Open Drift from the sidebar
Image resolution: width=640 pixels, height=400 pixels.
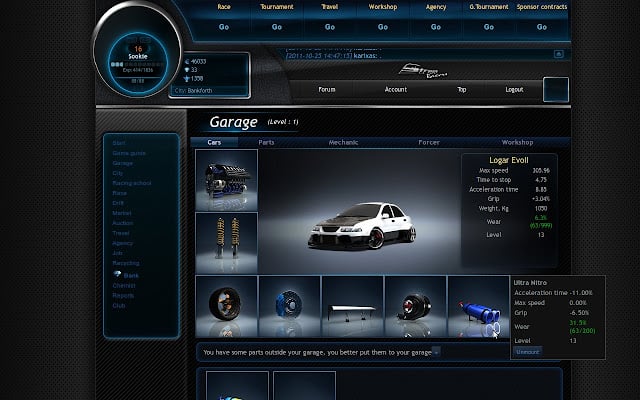[x=118, y=203]
